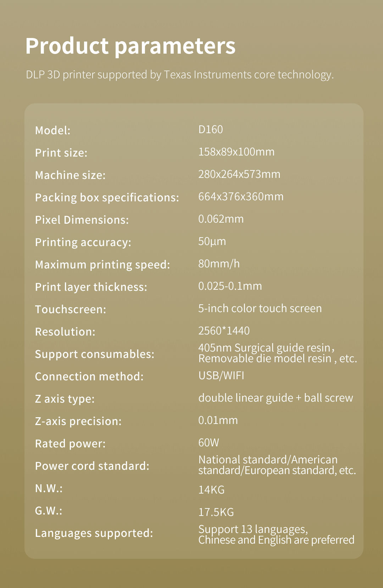Select the 5-inch color touch screen text
Viewport: 383px width, 588px height.
[260, 309]
